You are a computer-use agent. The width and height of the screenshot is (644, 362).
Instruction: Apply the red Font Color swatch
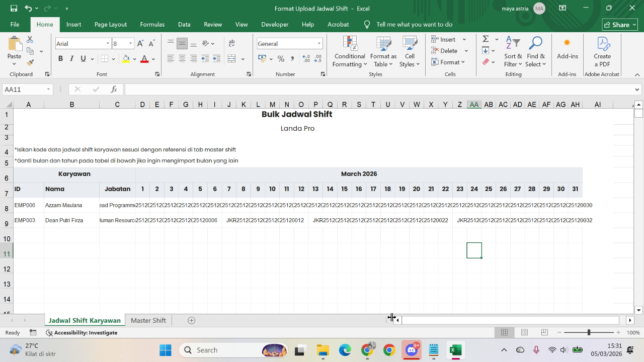[x=144, y=59]
